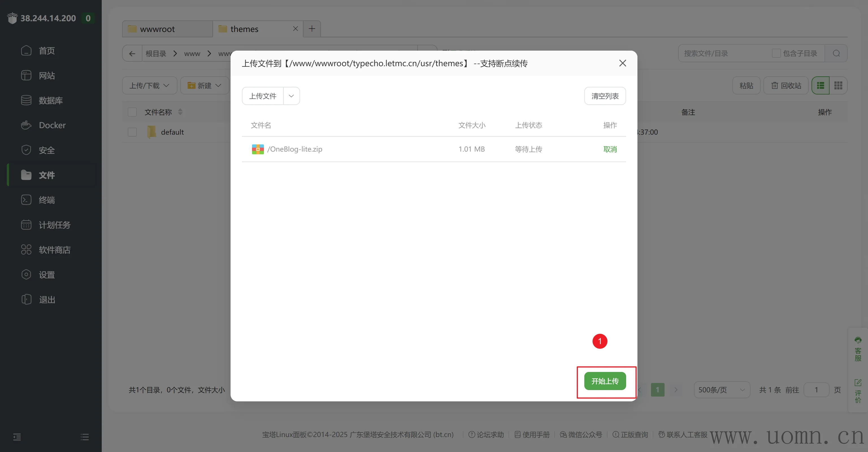868x452 pixels.
Task: Open the Recycle Bin (回收站)
Action: click(786, 86)
